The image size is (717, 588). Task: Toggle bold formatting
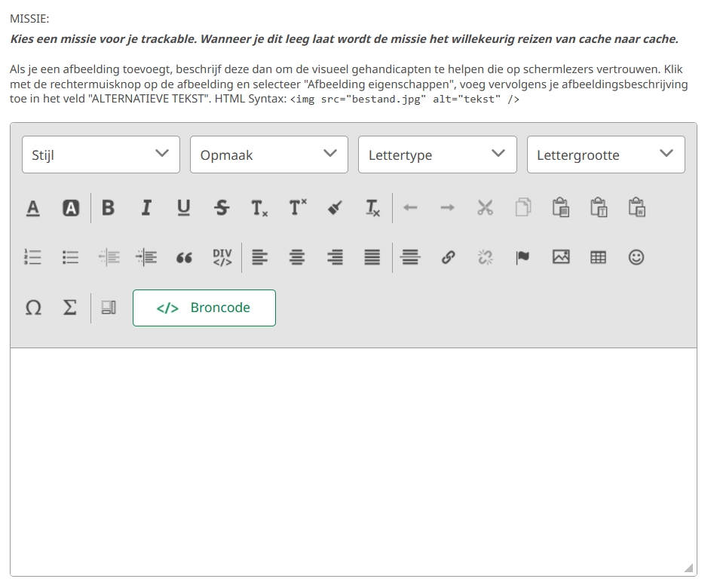tap(109, 208)
